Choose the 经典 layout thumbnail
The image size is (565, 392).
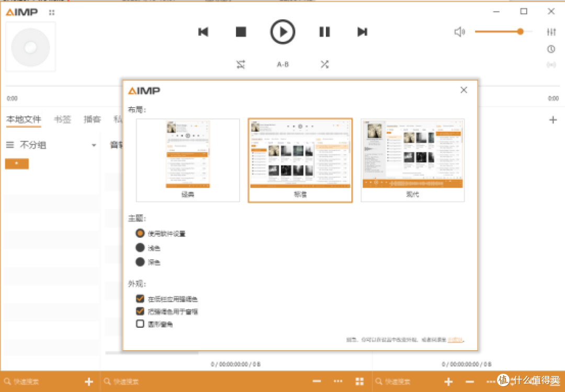click(188, 160)
